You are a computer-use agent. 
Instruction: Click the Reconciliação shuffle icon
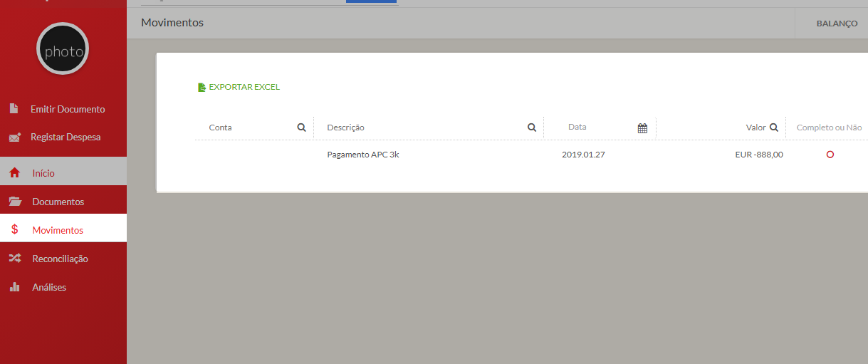pos(14,259)
